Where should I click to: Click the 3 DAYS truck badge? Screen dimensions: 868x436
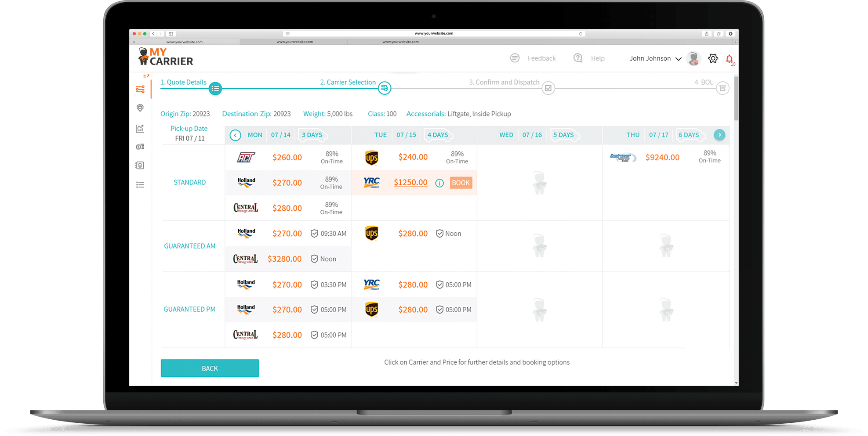[312, 135]
